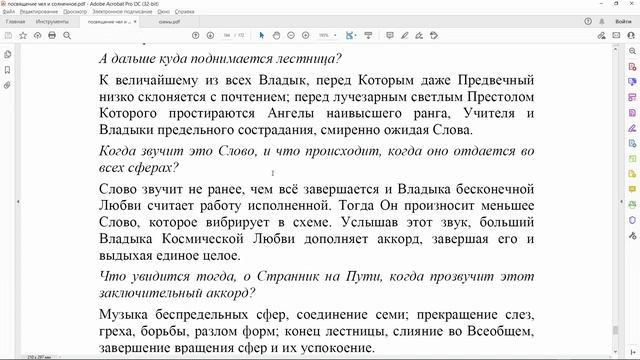Open notifications bell icon

point(602,21)
